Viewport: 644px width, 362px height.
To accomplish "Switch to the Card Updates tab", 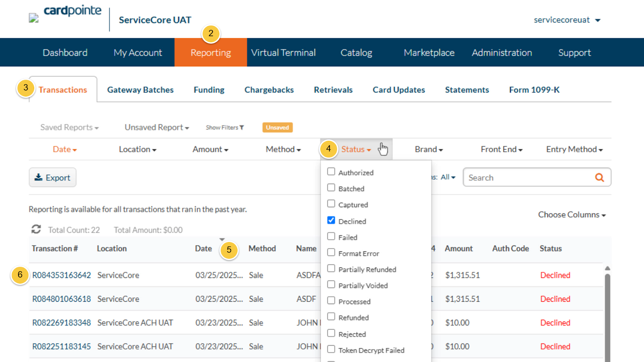I will [x=399, y=90].
